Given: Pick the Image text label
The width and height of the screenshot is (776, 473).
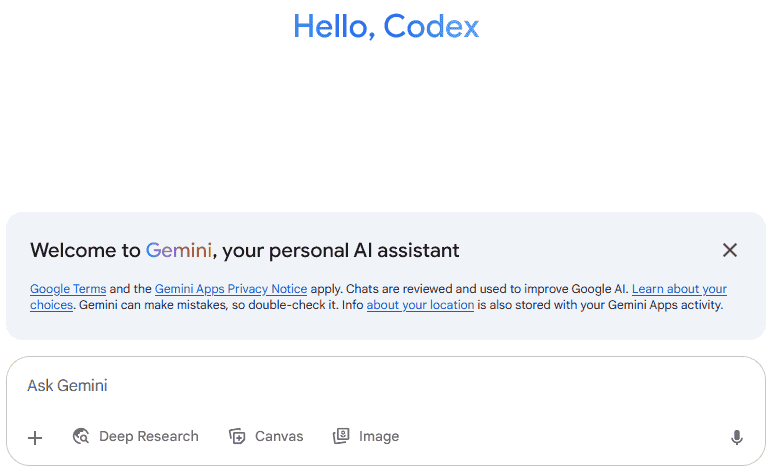Looking at the screenshot, I should pyautogui.click(x=379, y=436).
